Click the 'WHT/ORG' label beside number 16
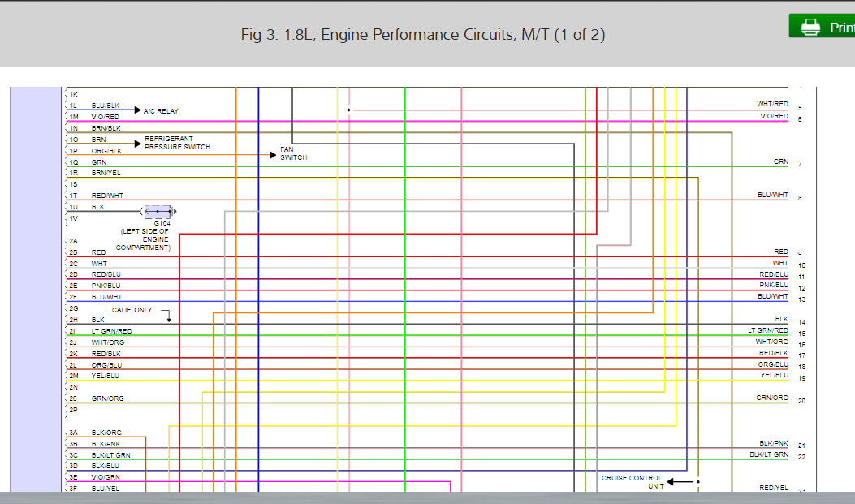The width and height of the screenshot is (855, 504). click(771, 342)
